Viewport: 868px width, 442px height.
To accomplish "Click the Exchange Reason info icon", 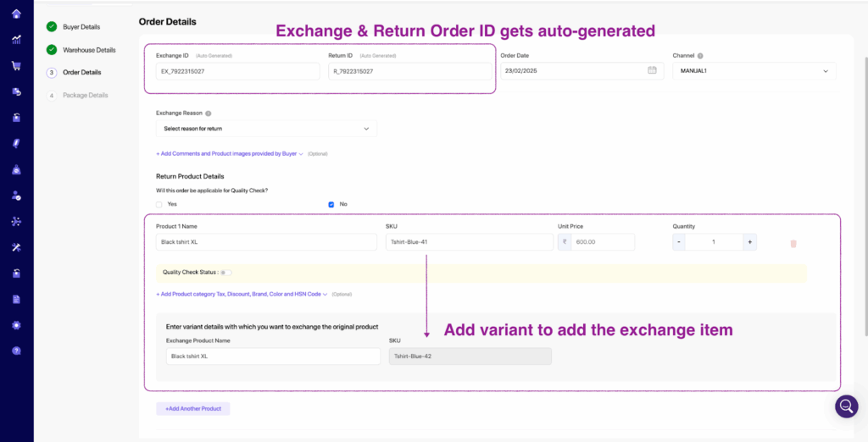I will (x=209, y=113).
